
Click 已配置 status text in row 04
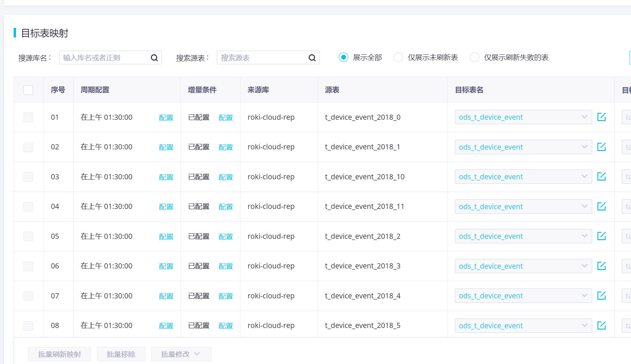tap(199, 206)
